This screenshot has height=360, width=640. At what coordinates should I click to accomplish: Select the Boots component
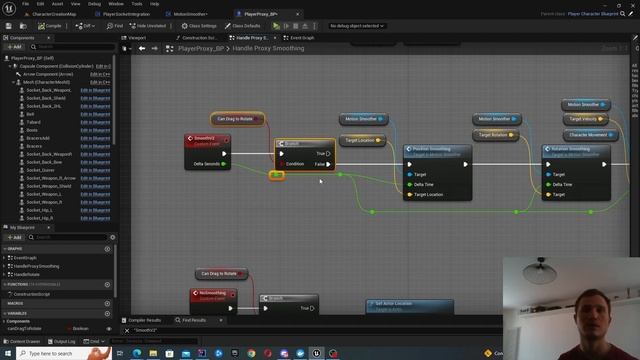[x=32, y=130]
